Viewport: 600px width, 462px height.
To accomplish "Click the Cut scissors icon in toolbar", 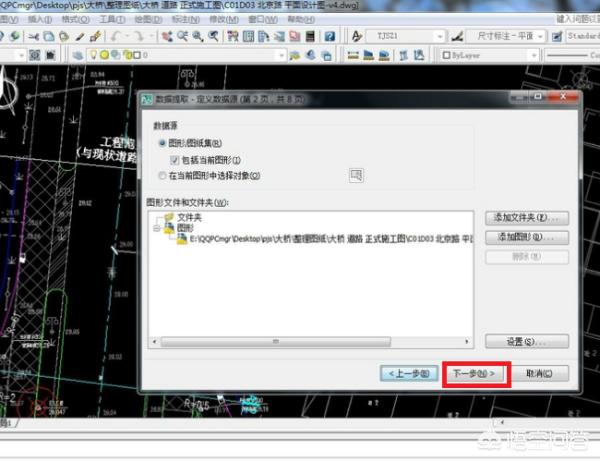I will tap(34, 36).
